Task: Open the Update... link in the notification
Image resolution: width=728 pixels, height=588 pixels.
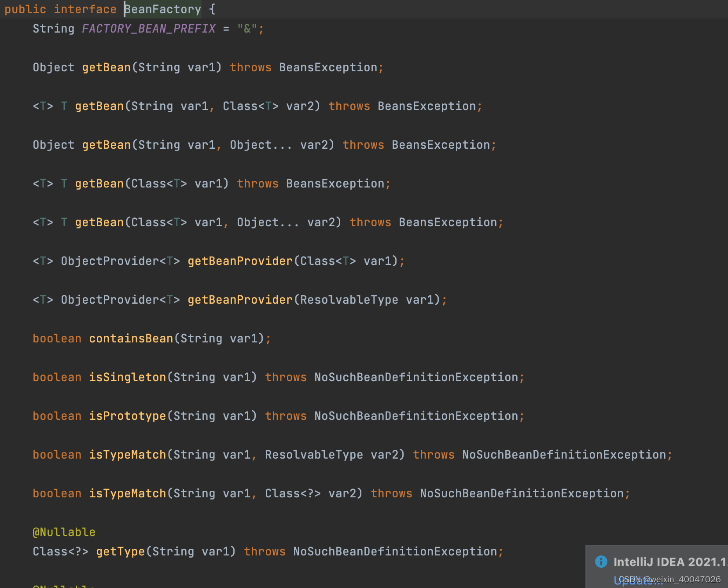Action: [x=638, y=581]
